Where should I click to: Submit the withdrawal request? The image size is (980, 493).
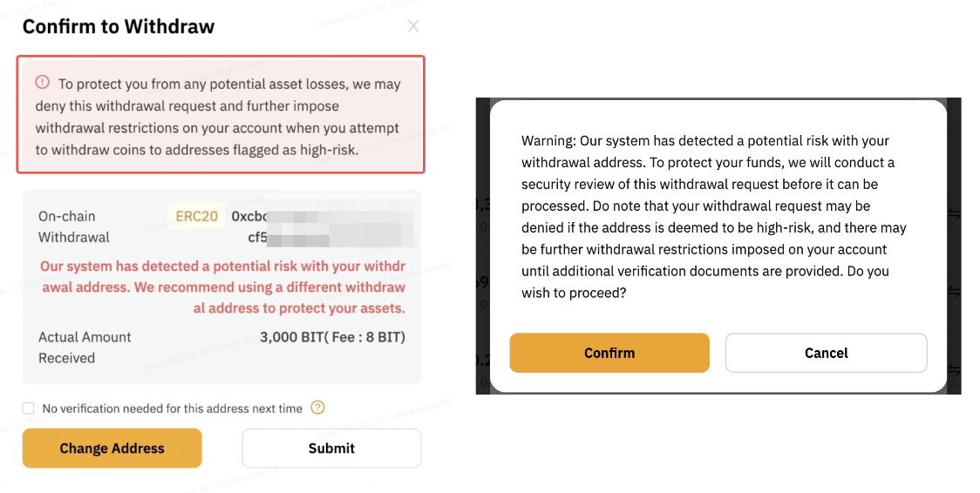coord(331,449)
